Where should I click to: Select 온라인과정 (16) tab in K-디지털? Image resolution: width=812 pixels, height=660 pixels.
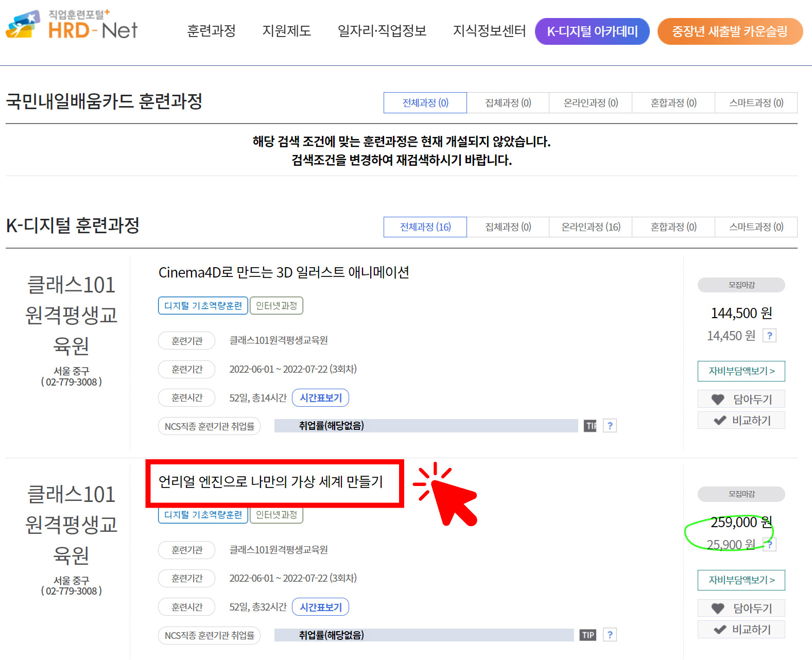point(591,227)
